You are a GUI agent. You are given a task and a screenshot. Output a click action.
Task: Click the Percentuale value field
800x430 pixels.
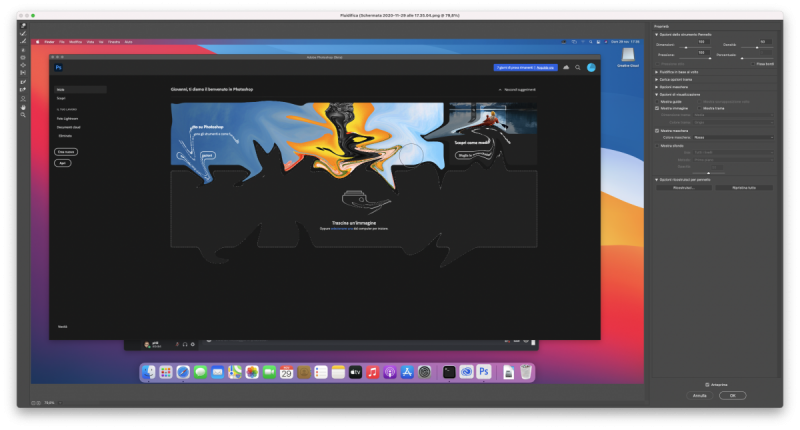click(x=765, y=52)
